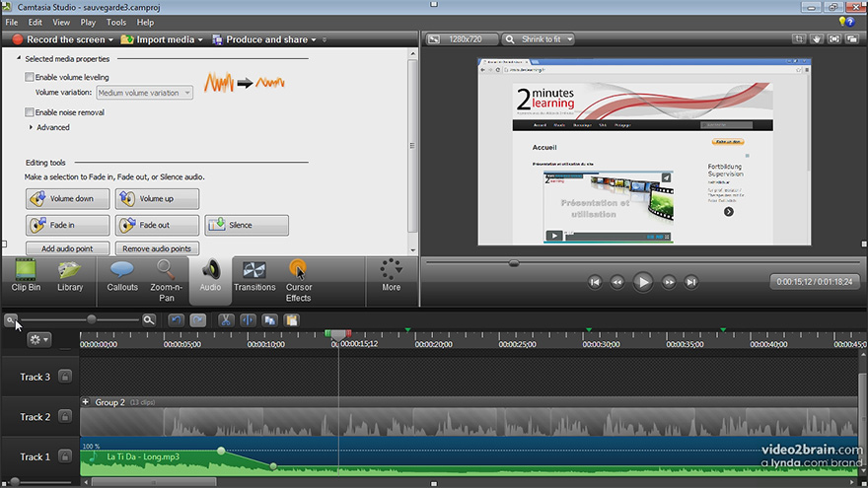Viewport: 868px width, 488px height.
Task: Enable noise removal checkbox
Action: tap(30, 111)
